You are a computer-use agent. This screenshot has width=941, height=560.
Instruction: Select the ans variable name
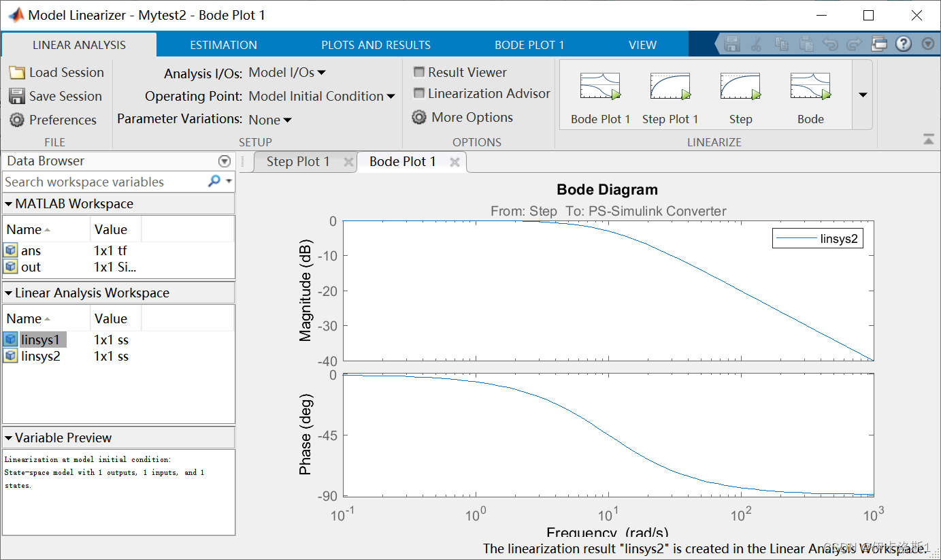[x=31, y=250]
